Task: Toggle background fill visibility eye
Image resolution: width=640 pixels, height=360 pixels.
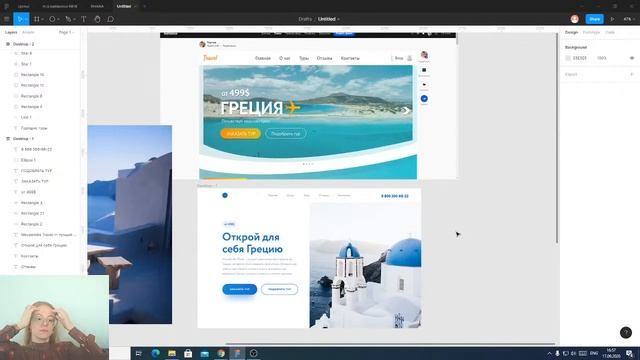Action: tap(632, 58)
